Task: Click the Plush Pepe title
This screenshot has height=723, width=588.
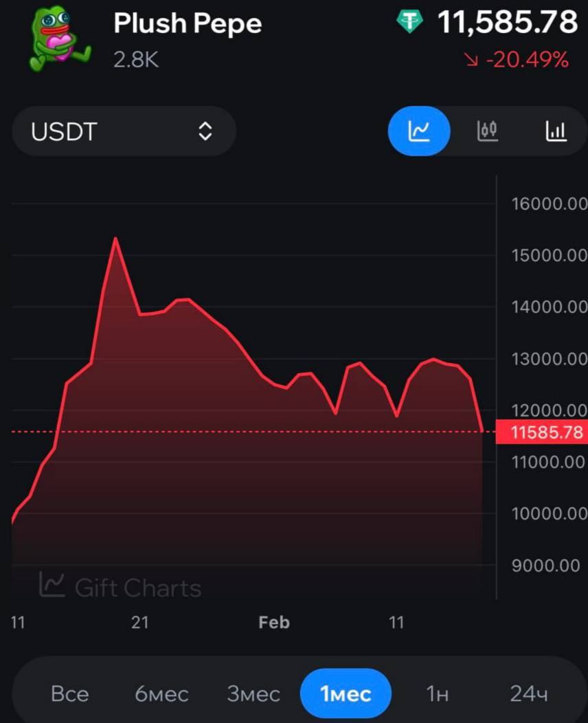Action: coord(188,24)
